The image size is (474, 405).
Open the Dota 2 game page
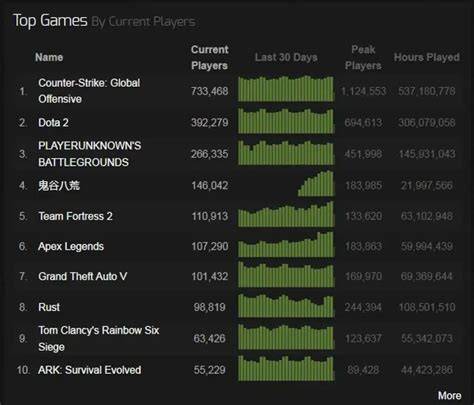(53, 123)
